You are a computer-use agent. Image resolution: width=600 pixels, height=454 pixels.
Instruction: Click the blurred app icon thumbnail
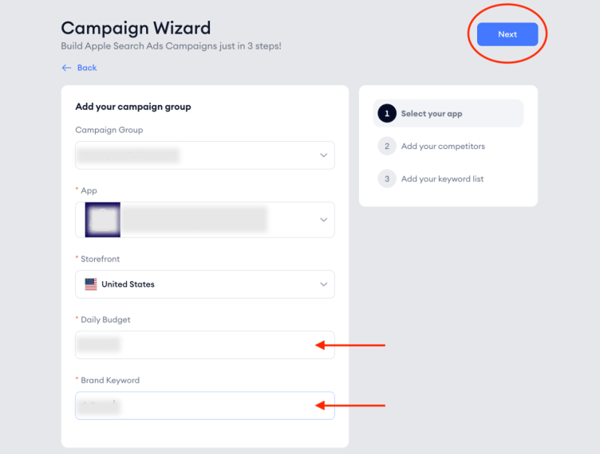click(103, 220)
